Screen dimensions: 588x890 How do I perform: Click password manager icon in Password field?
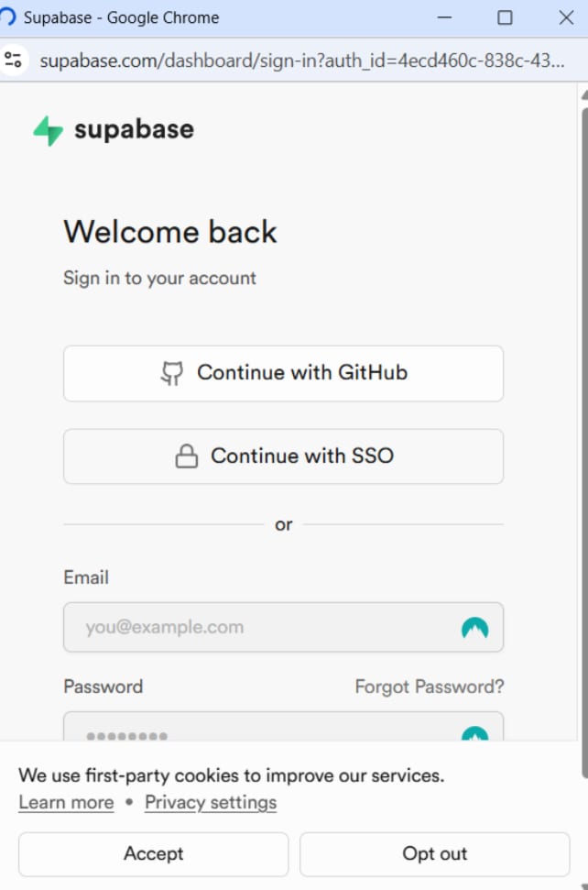tap(474, 733)
